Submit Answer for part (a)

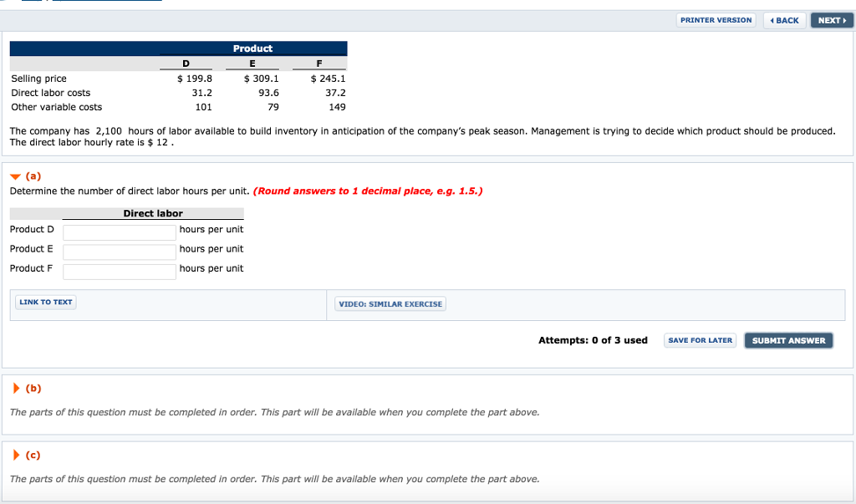tap(787, 340)
